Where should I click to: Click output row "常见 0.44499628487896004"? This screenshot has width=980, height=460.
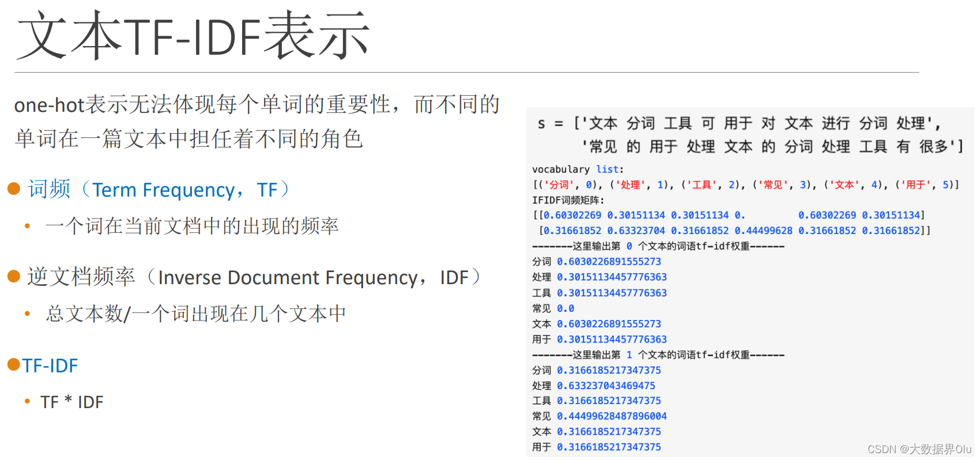click(x=600, y=416)
